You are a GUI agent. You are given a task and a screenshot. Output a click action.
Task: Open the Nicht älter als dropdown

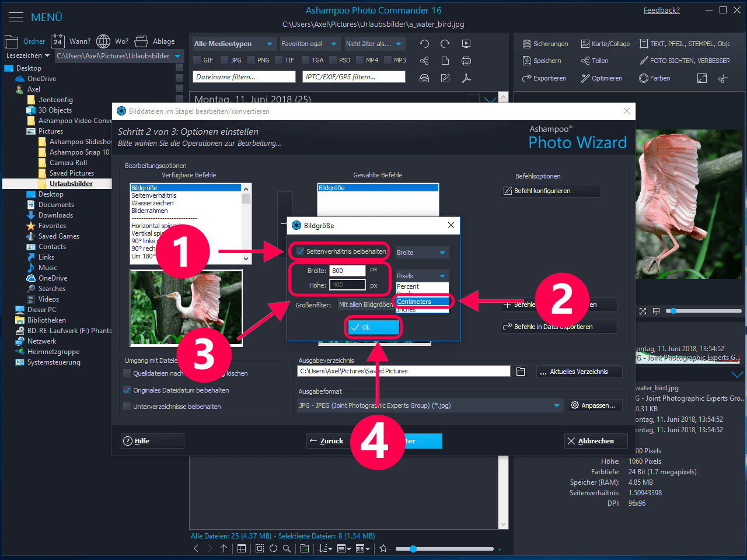tap(374, 44)
